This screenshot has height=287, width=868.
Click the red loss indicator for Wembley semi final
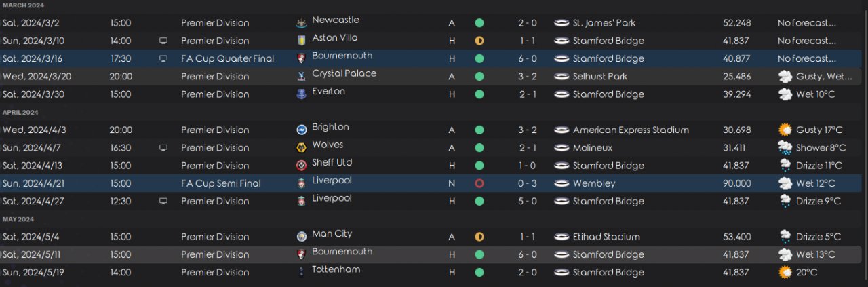click(x=479, y=183)
